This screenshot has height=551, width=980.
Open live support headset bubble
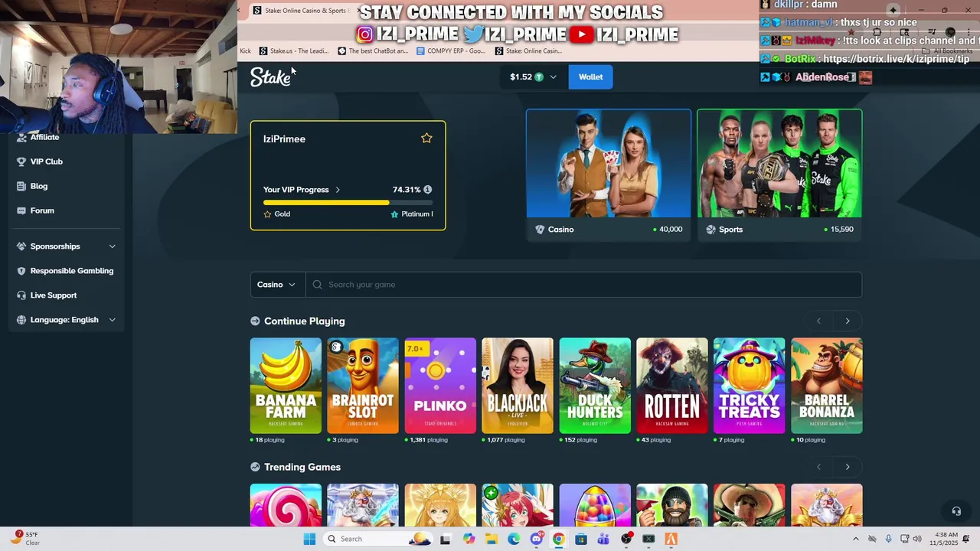coord(956,511)
